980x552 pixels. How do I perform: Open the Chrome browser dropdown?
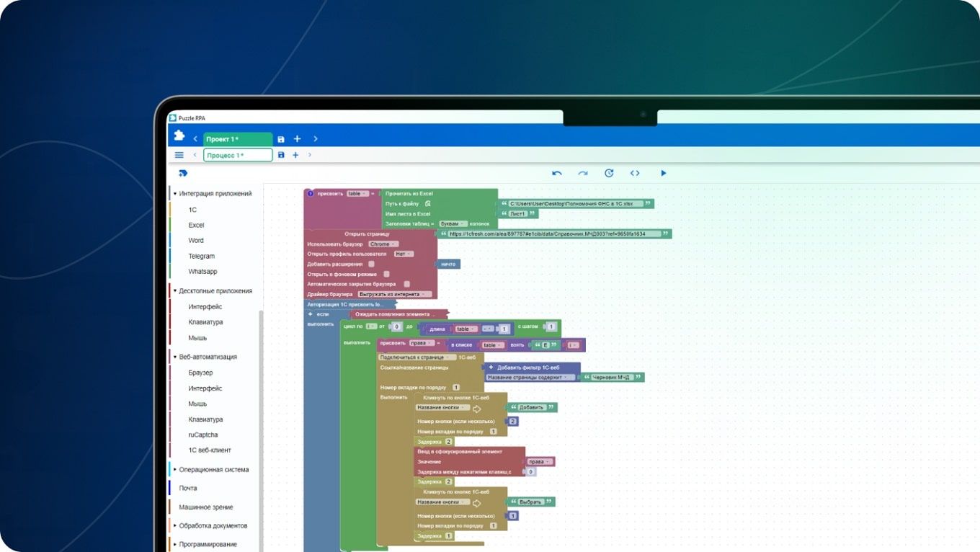click(x=383, y=244)
